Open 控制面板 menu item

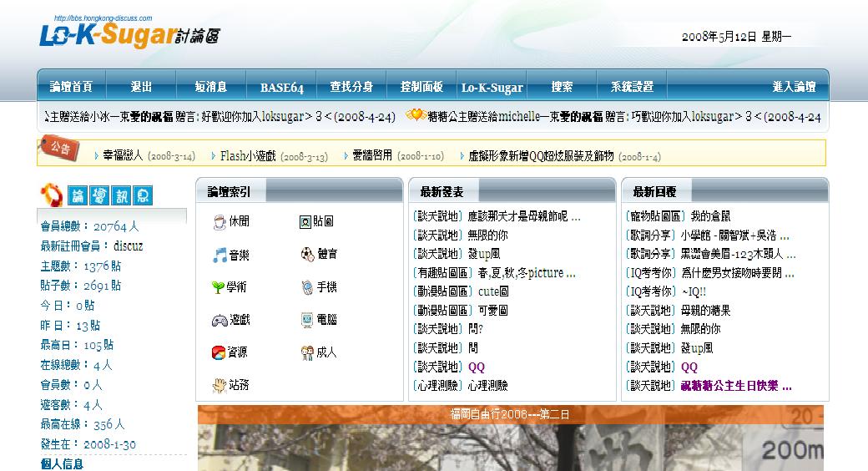click(x=421, y=87)
